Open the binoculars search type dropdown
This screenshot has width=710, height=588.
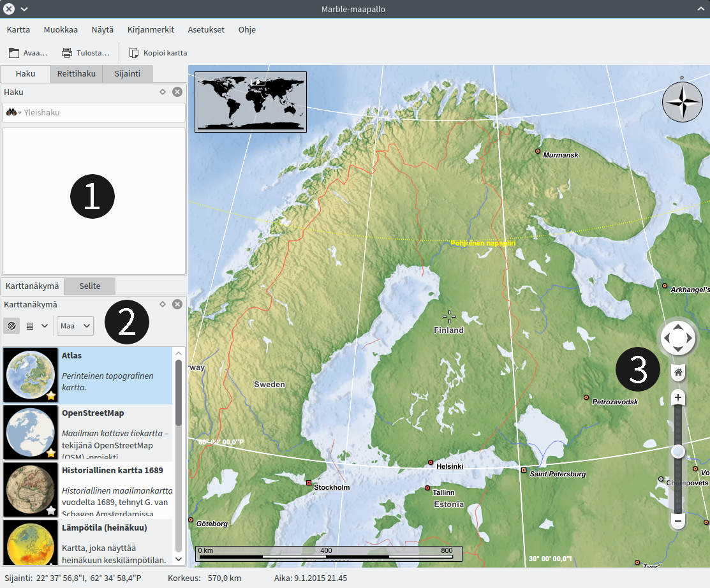[x=13, y=113]
